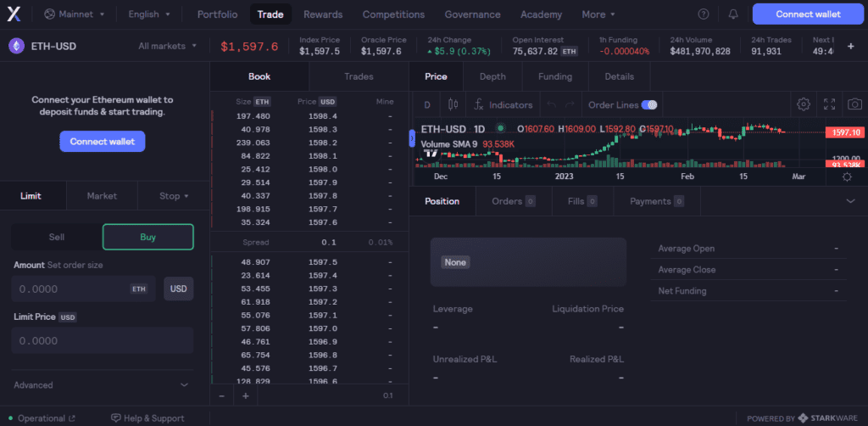Click bid row at price 1597.5
The width and height of the screenshot is (868, 426).
click(309, 262)
